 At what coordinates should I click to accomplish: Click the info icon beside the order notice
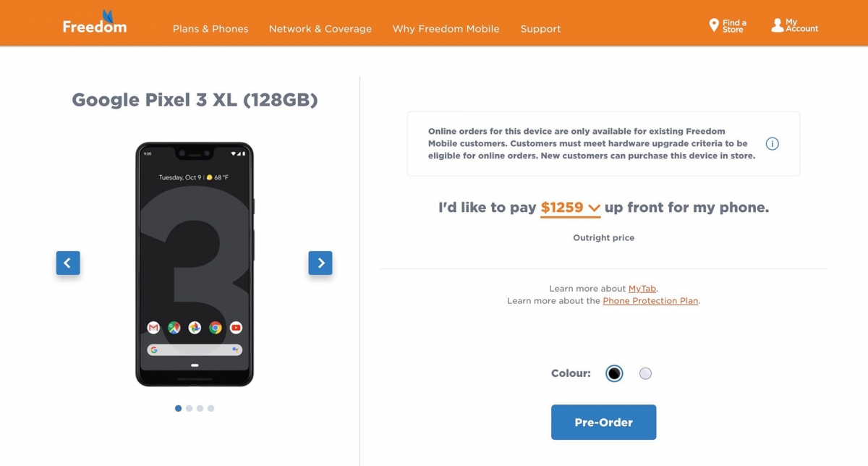pos(772,143)
